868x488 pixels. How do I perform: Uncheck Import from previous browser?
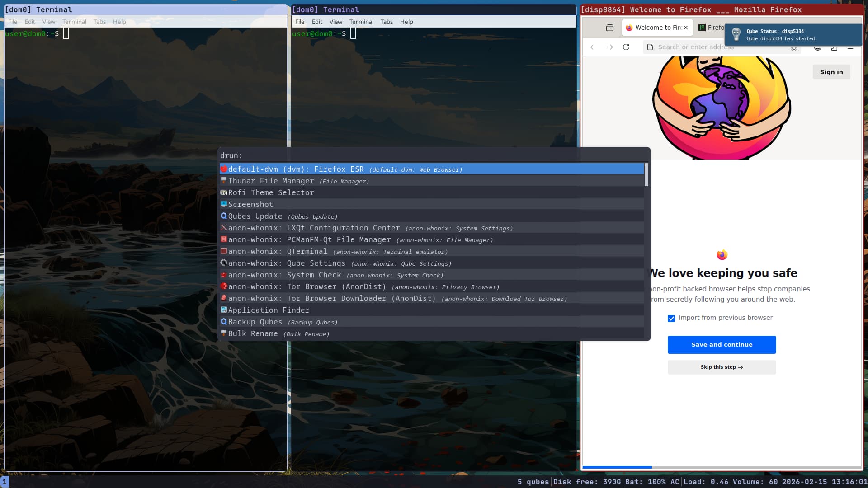pyautogui.click(x=671, y=318)
